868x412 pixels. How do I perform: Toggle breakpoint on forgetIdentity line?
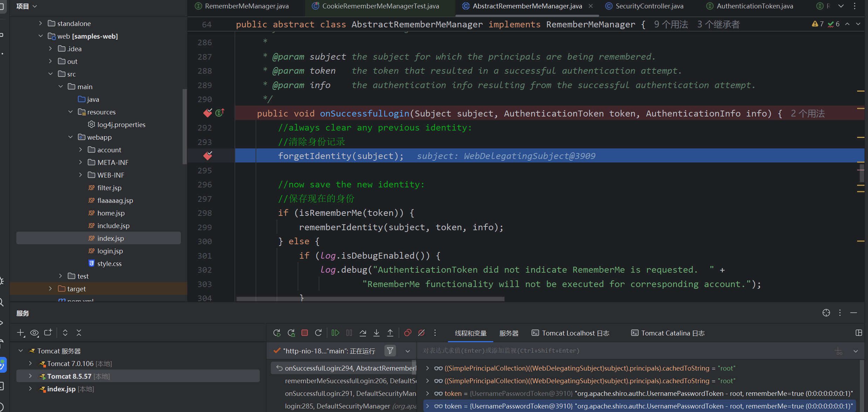tap(208, 156)
